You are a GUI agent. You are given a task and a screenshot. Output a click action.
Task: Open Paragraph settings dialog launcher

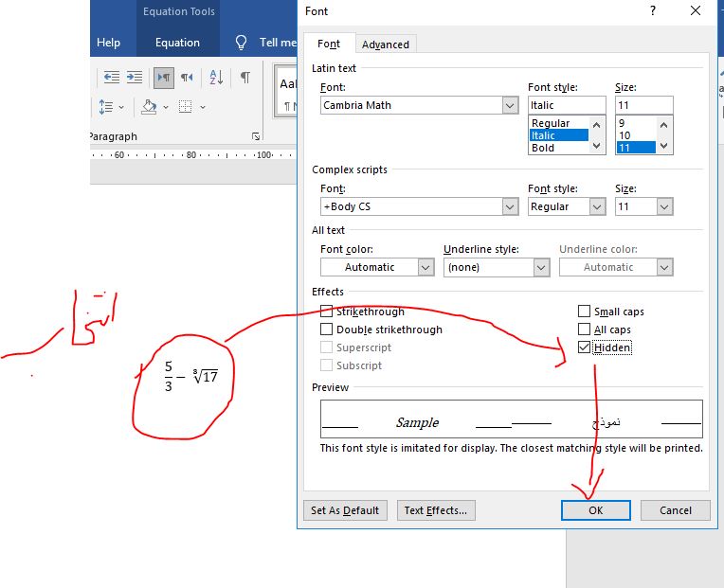pyautogui.click(x=256, y=137)
